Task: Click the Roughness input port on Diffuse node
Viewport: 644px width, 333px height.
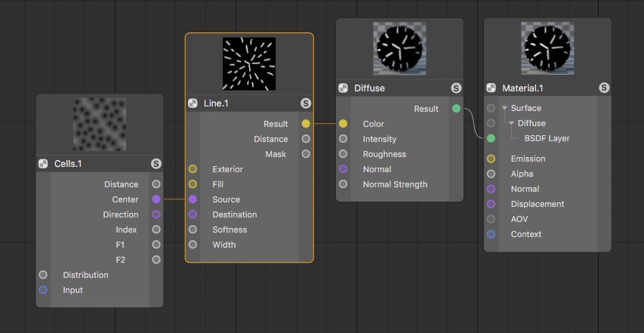Action: (x=343, y=154)
